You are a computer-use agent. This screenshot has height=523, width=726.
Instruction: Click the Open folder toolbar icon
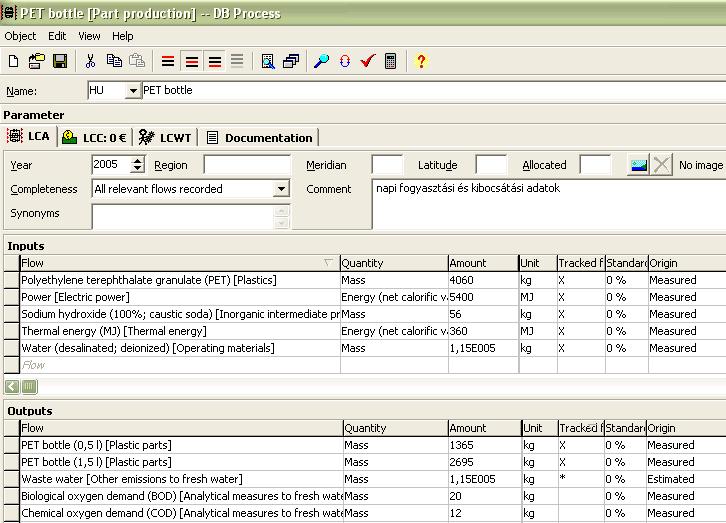[37, 61]
